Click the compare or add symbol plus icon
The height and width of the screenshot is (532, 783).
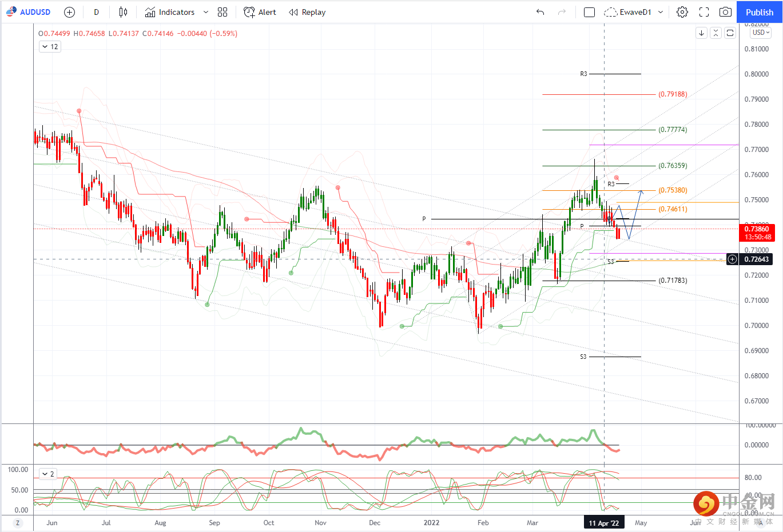(x=69, y=12)
